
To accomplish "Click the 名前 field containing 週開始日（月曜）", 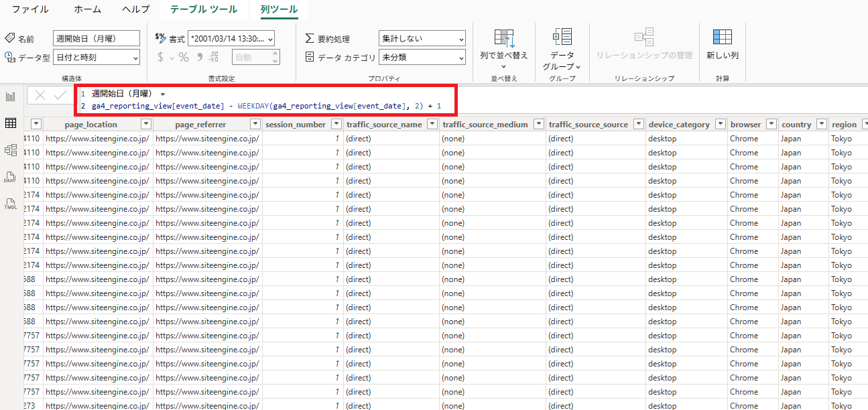I will tap(97, 39).
